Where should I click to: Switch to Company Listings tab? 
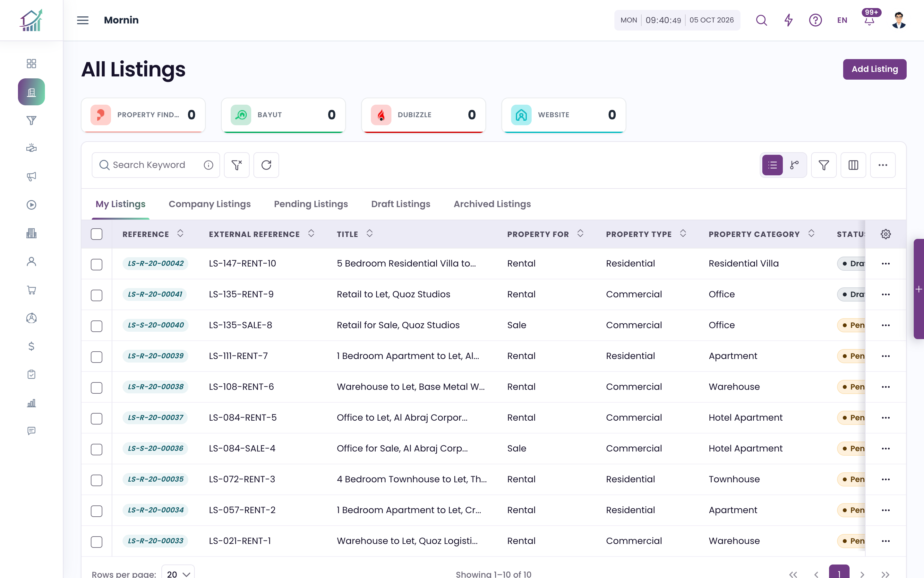210,204
